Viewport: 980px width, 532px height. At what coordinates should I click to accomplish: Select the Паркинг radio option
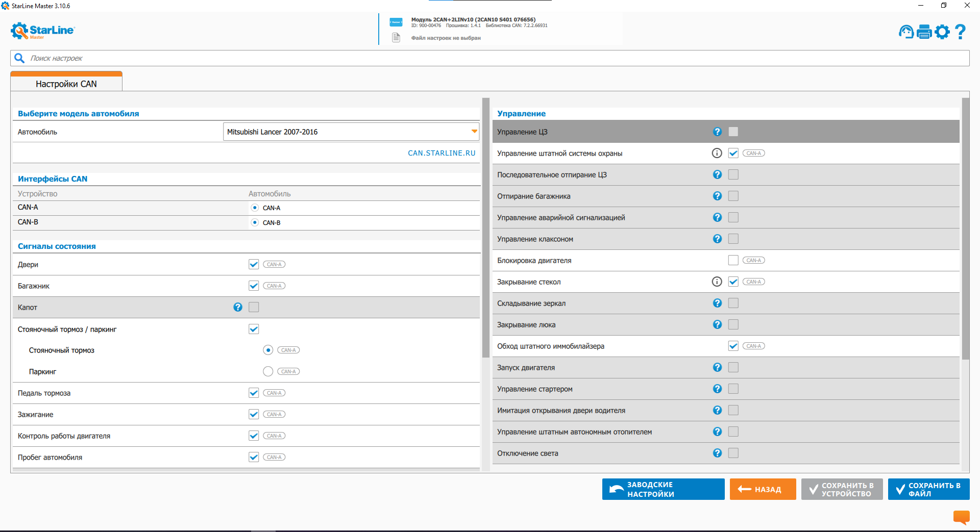click(x=268, y=371)
